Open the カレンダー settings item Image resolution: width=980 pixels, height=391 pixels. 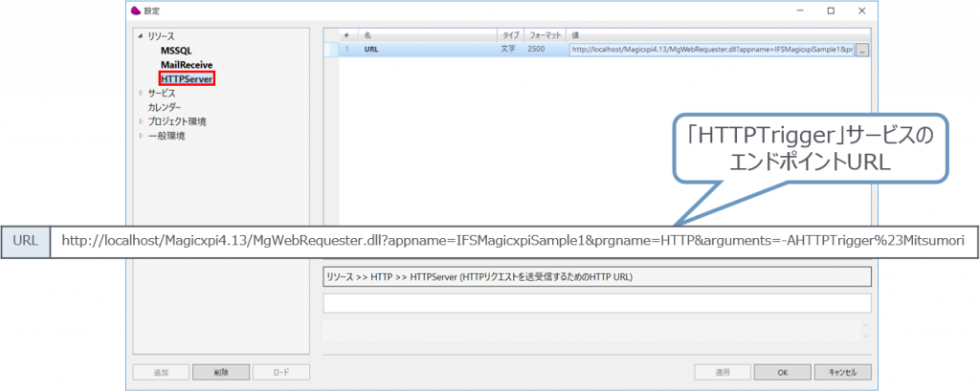point(164,107)
